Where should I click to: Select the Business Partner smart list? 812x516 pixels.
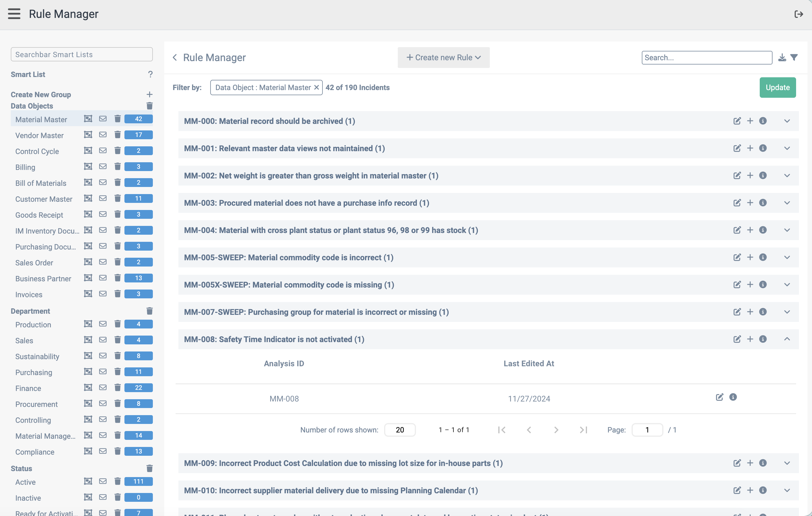(43, 278)
